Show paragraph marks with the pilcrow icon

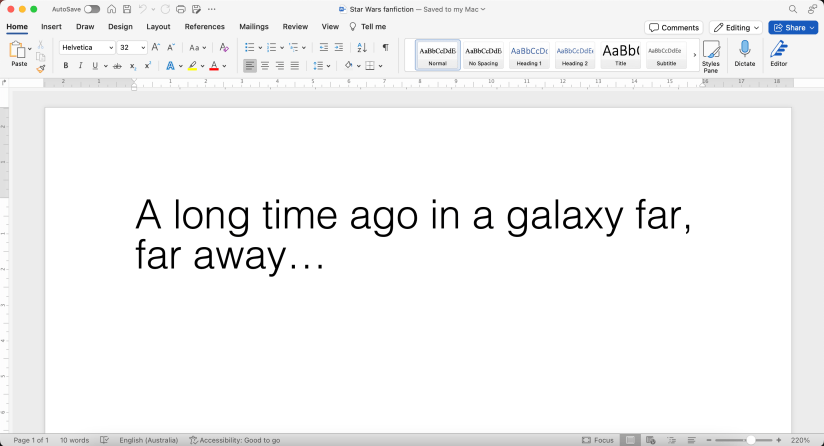click(x=385, y=47)
